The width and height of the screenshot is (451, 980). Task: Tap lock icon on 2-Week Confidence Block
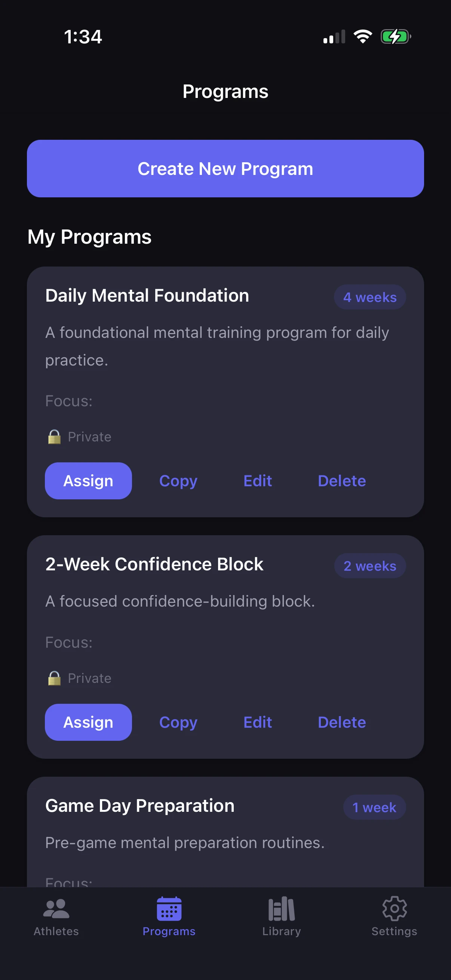55,678
